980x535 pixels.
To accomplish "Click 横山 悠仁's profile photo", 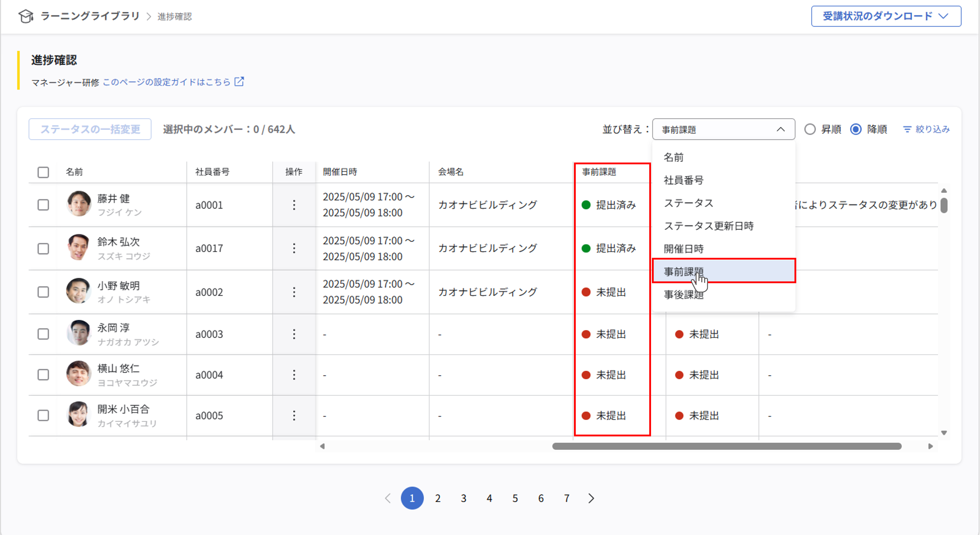I will (79, 373).
